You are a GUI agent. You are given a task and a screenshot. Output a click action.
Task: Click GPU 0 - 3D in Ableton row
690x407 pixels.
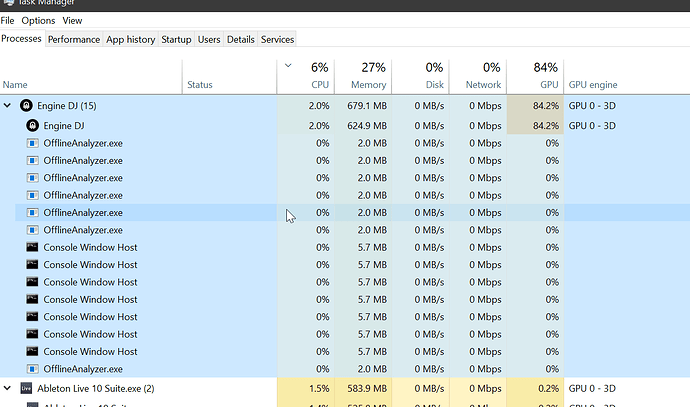[x=592, y=388]
